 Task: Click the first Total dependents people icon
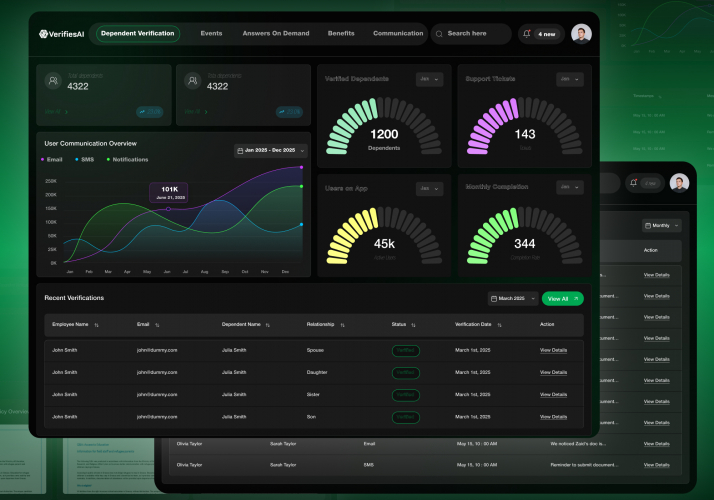(53, 81)
